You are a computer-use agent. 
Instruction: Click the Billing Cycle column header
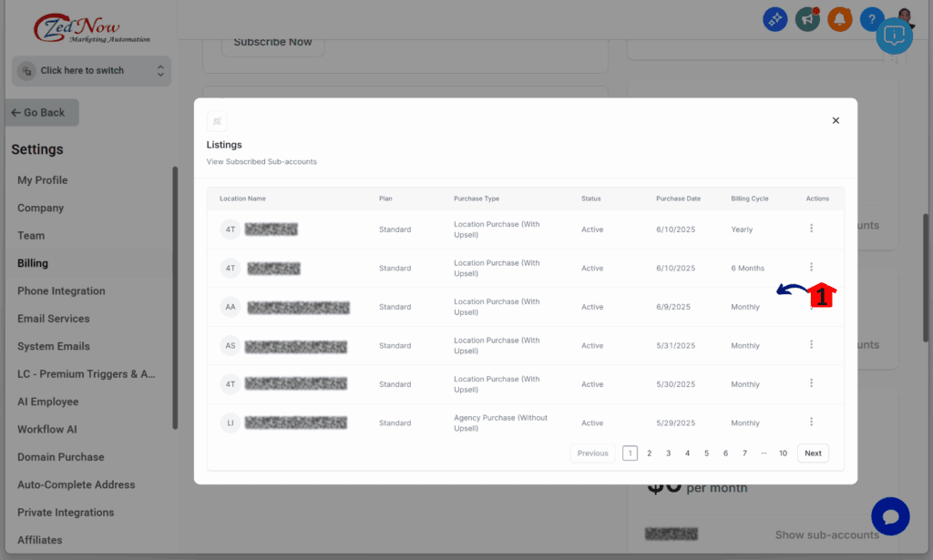point(750,199)
